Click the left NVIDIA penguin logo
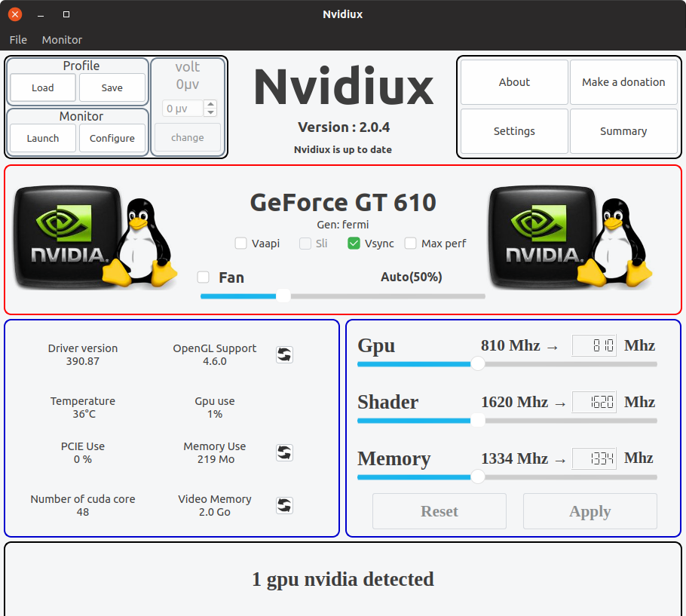The width and height of the screenshot is (686, 616). [x=96, y=237]
